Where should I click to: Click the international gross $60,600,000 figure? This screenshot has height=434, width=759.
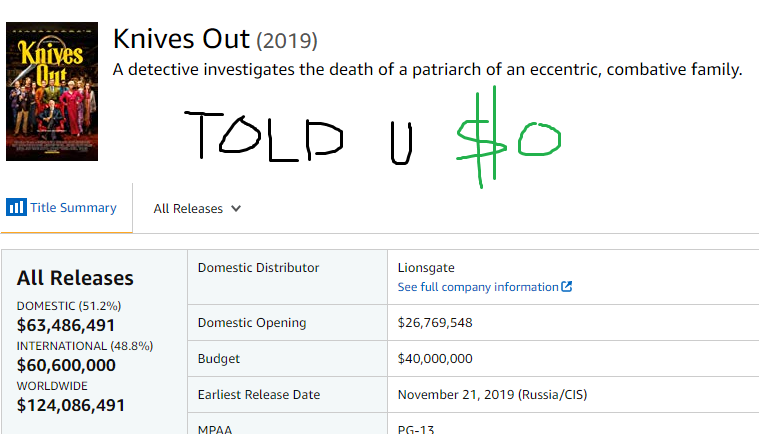[66, 365]
